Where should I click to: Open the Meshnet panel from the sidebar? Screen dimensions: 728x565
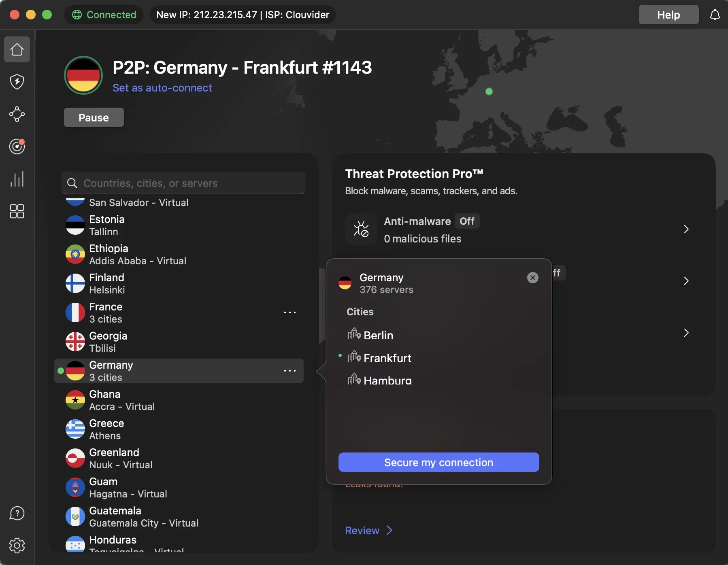(x=17, y=114)
